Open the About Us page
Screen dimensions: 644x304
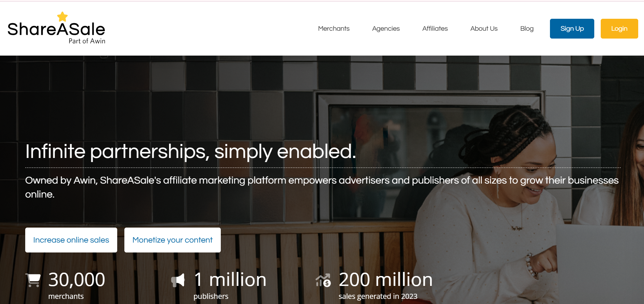(x=484, y=29)
